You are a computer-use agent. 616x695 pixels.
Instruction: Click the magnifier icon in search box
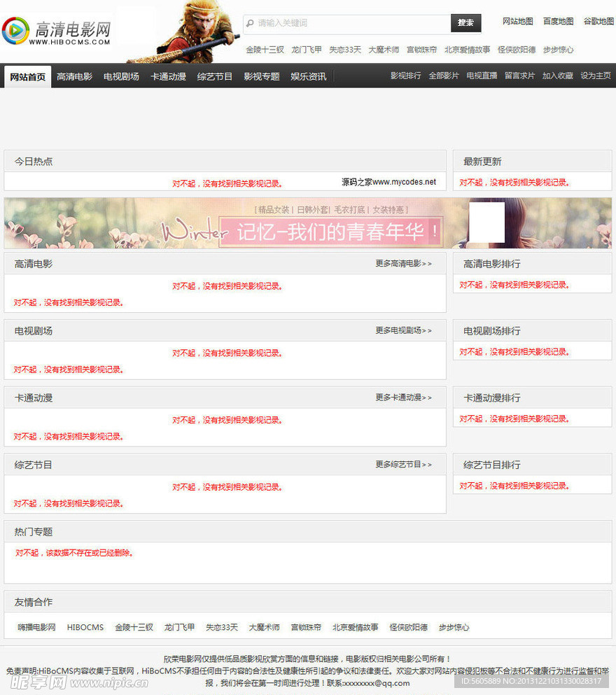[250, 23]
